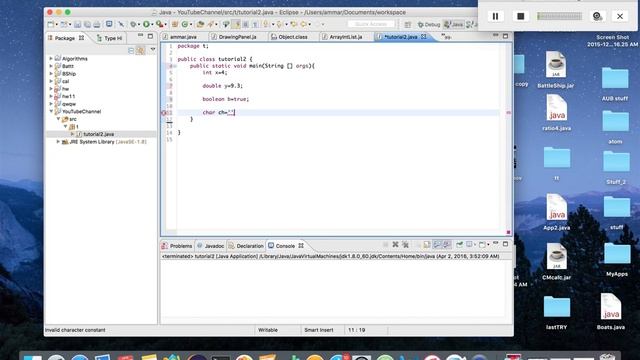Click Collapse All in Package Explorer

pyautogui.click(x=131, y=51)
